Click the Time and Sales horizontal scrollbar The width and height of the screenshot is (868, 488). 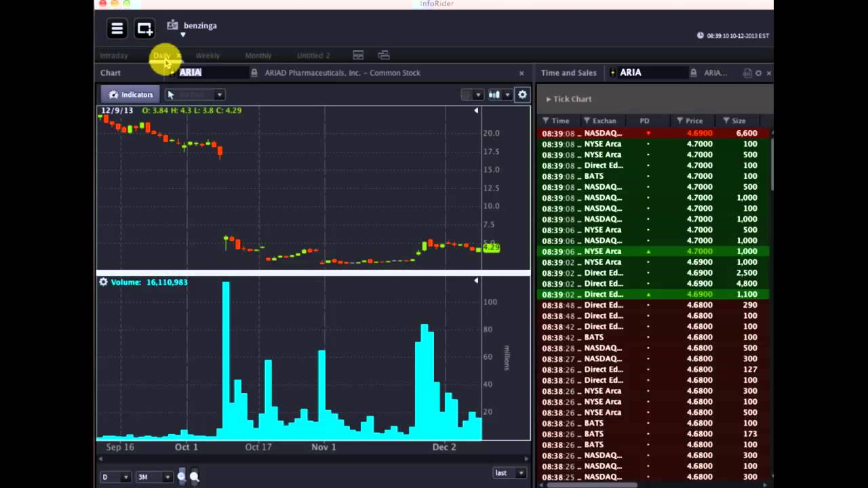(591, 485)
